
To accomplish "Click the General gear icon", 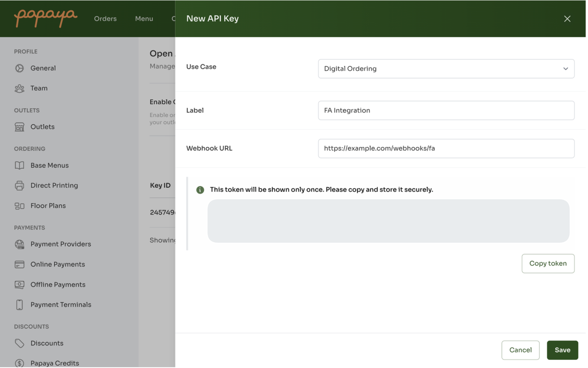I will [x=19, y=68].
